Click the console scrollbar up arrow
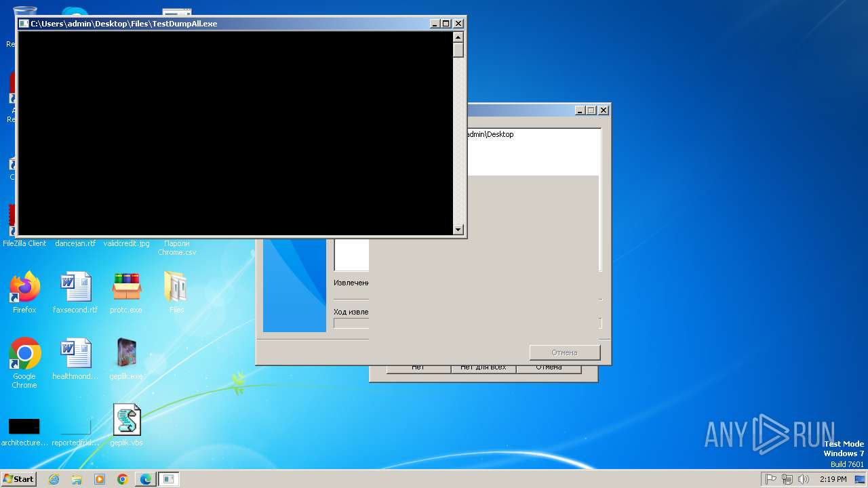This screenshot has width=868, height=488. (458, 37)
